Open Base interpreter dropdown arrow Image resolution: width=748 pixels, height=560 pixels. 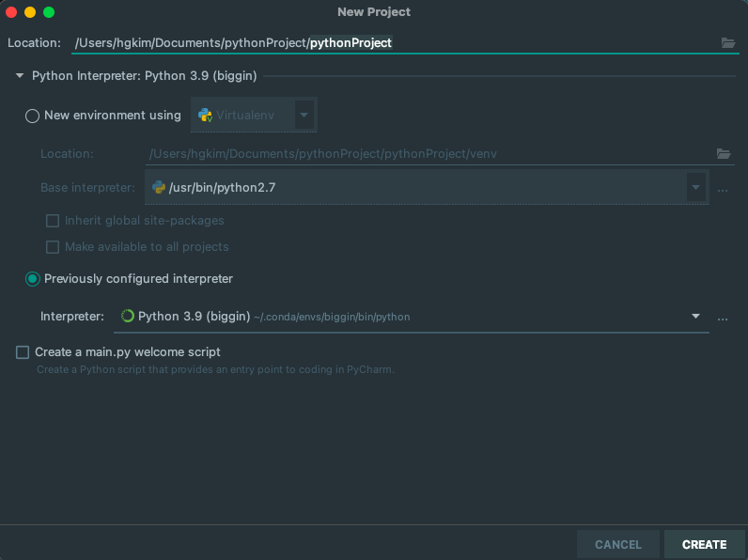[695, 188]
